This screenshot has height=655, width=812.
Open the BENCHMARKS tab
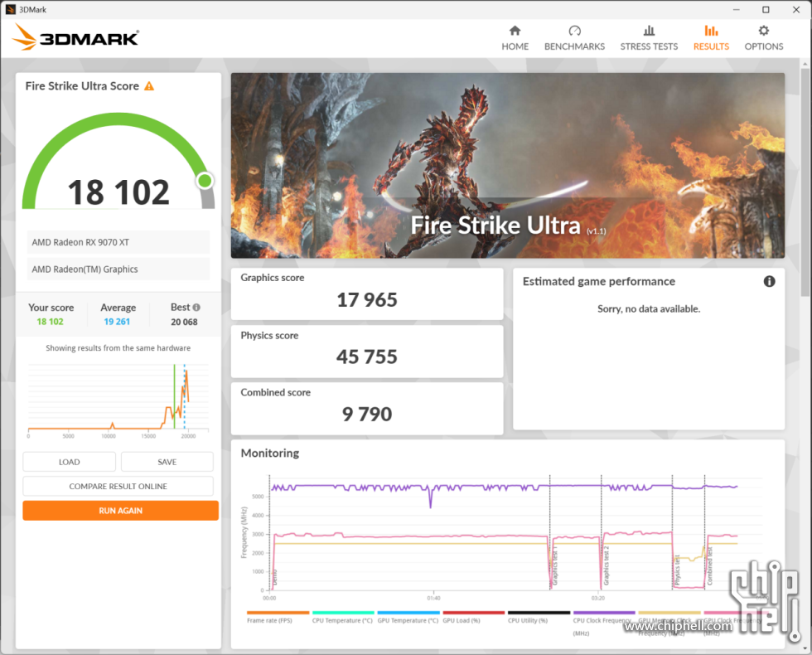click(x=574, y=38)
